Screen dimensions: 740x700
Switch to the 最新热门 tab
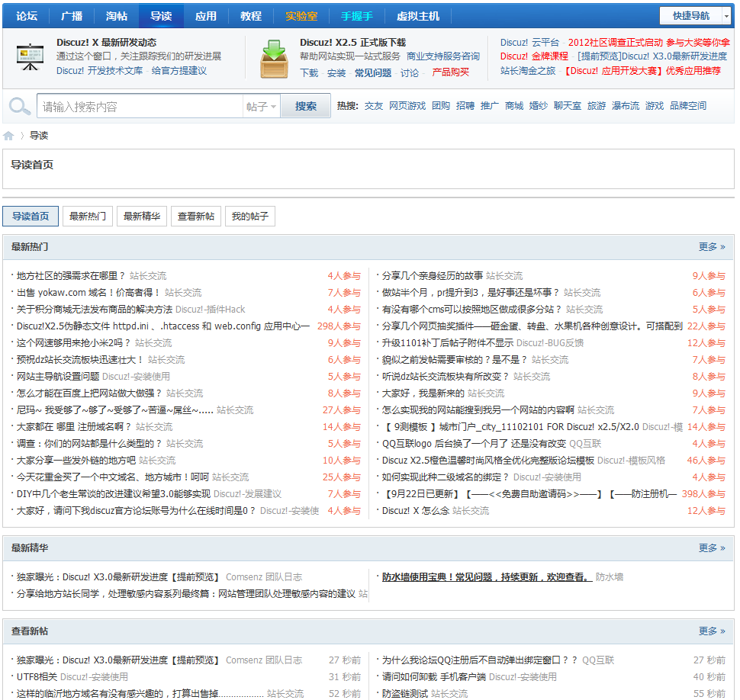[x=88, y=217]
